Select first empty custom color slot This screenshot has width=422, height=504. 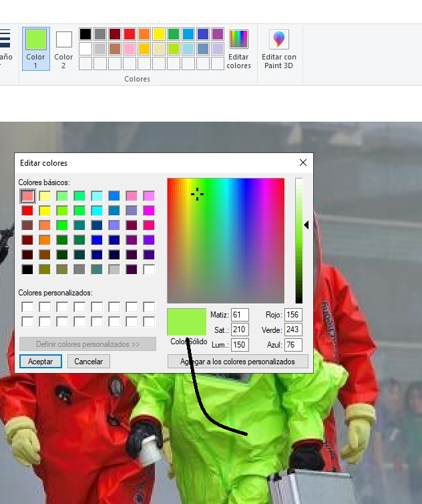[x=27, y=307]
